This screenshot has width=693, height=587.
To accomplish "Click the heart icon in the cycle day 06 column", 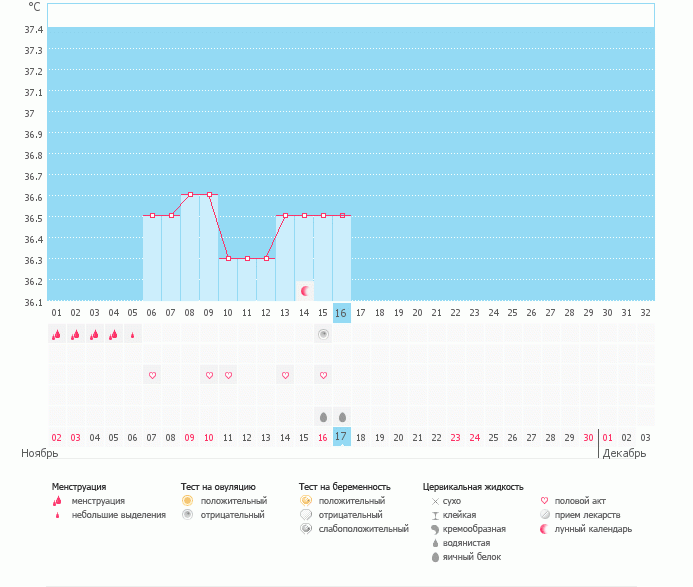I will pyautogui.click(x=152, y=376).
